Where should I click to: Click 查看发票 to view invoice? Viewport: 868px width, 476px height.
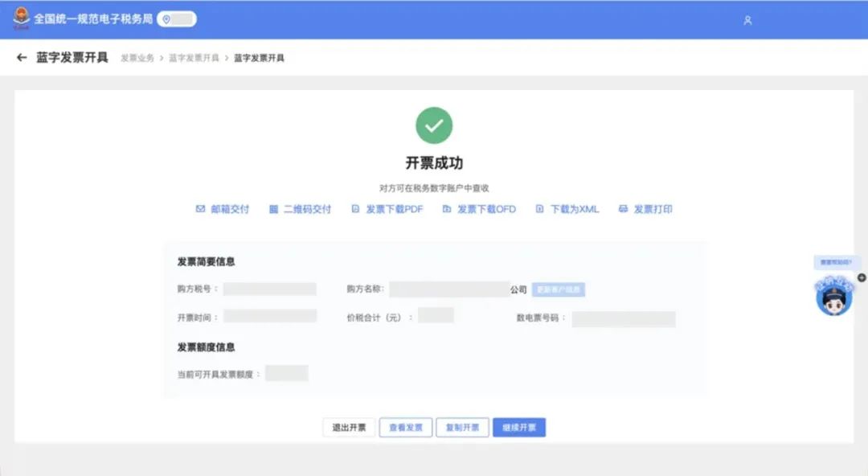(x=406, y=428)
